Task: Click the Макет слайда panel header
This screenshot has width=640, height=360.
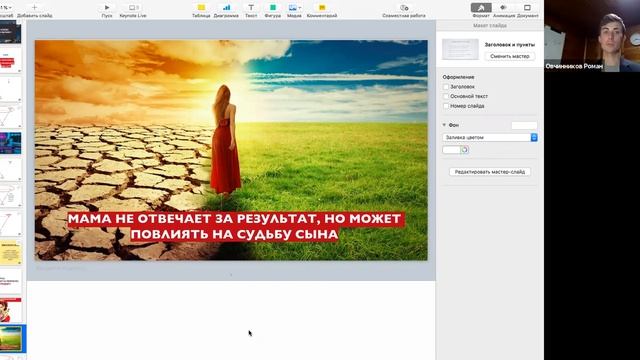Action: point(490,25)
